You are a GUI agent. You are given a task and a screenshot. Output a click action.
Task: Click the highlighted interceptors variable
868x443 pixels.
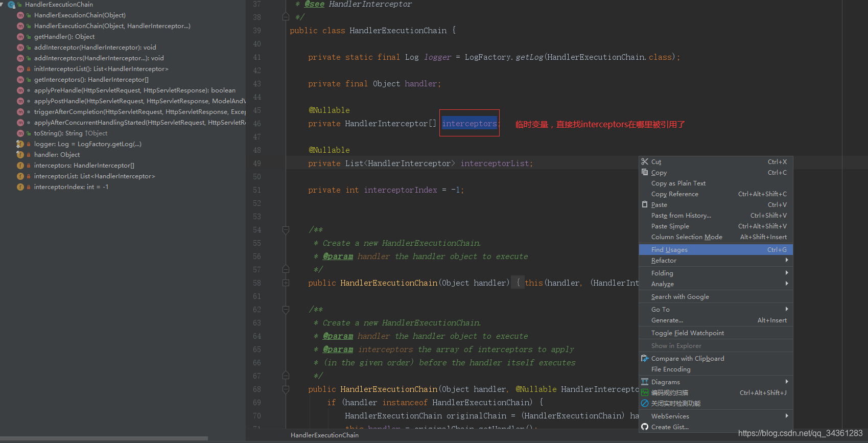point(470,124)
